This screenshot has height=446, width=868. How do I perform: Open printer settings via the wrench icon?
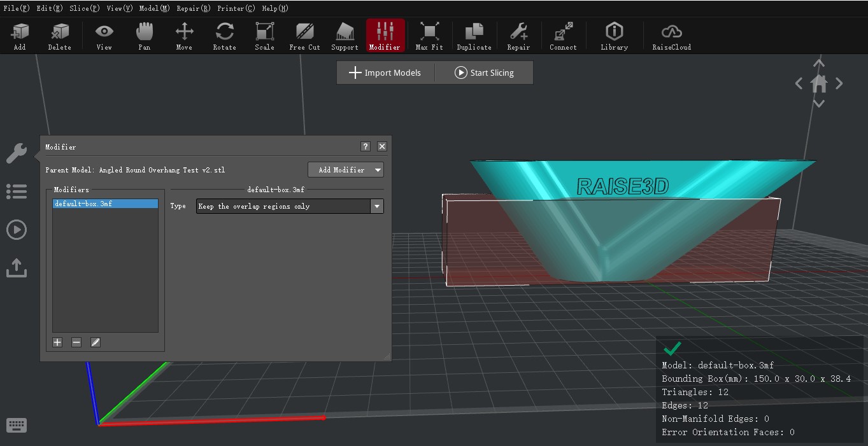point(16,153)
